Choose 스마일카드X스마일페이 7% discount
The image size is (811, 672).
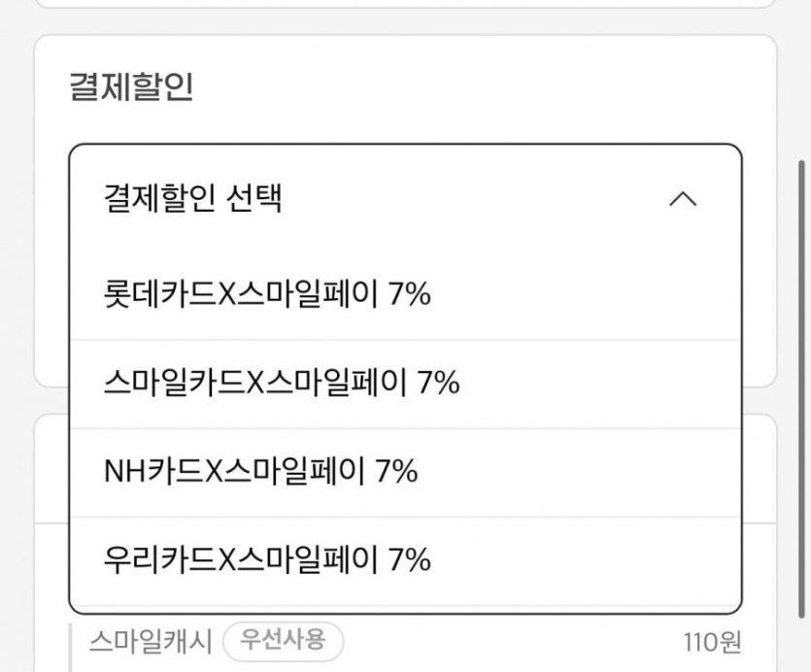click(x=281, y=383)
